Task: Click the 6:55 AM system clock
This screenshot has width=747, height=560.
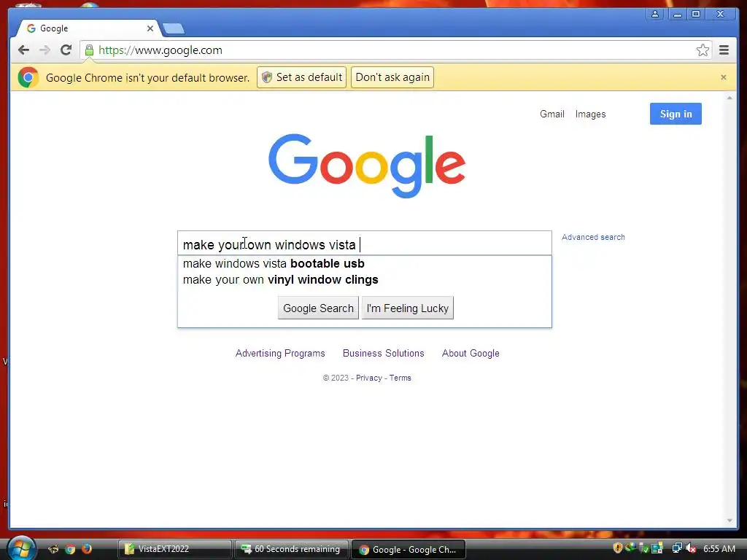Action: [x=719, y=548]
